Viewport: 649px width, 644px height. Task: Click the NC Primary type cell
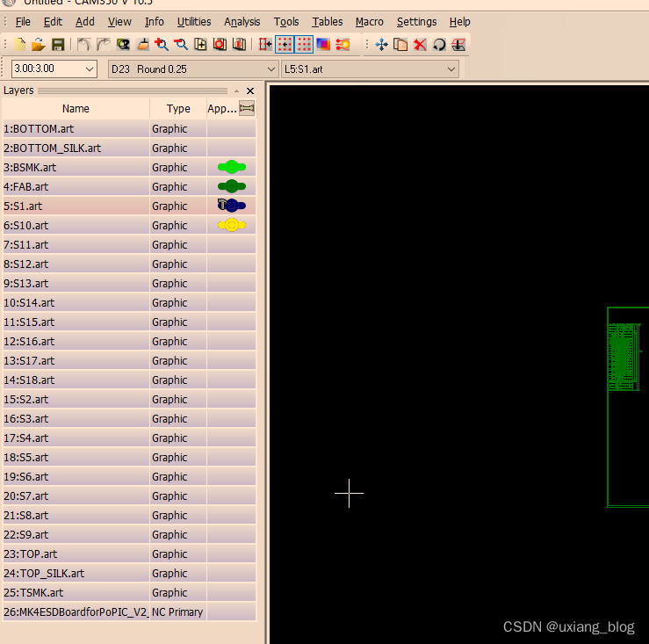click(178, 611)
